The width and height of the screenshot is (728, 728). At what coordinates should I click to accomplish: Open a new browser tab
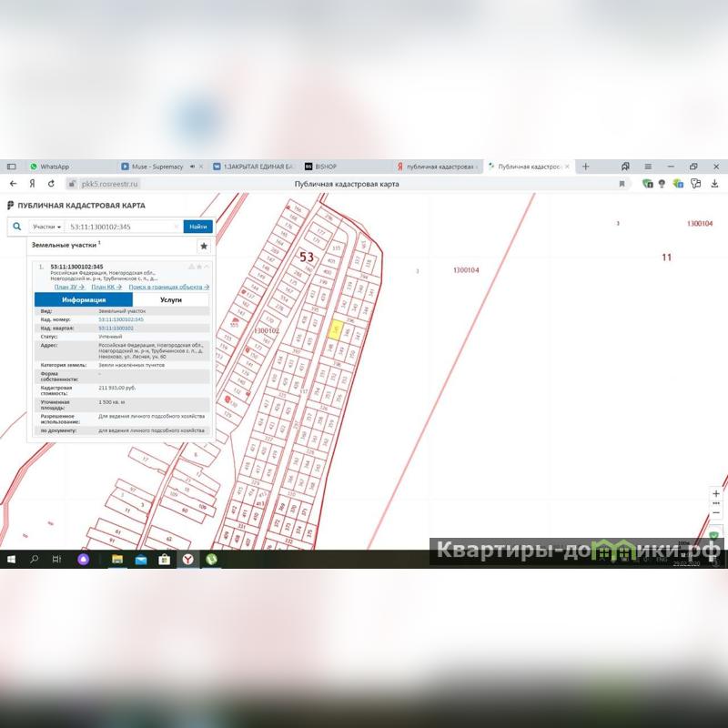pyautogui.click(x=585, y=167)
